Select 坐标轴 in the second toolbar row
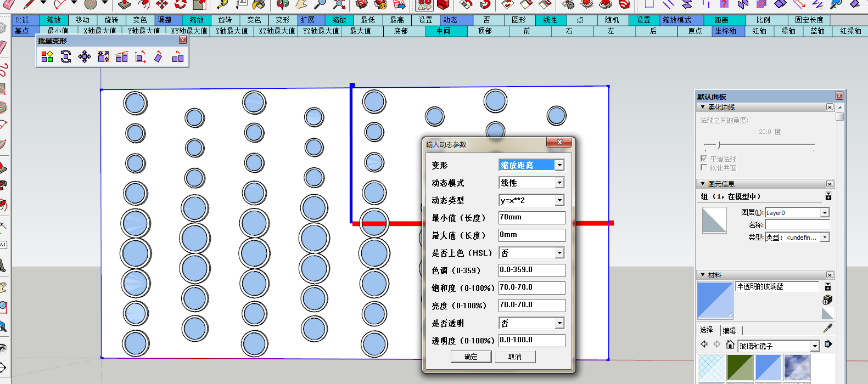868x384 pixels. pos(726,31)
